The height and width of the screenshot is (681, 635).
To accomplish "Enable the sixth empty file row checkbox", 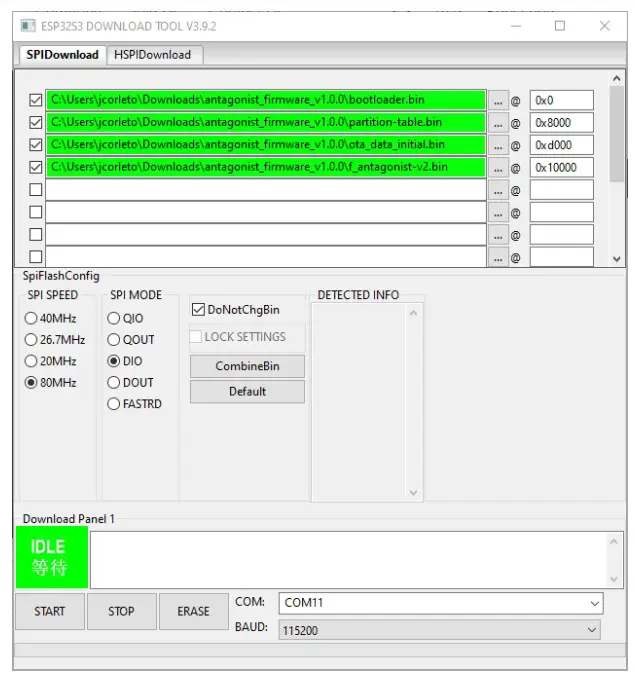I will [36, 212].
